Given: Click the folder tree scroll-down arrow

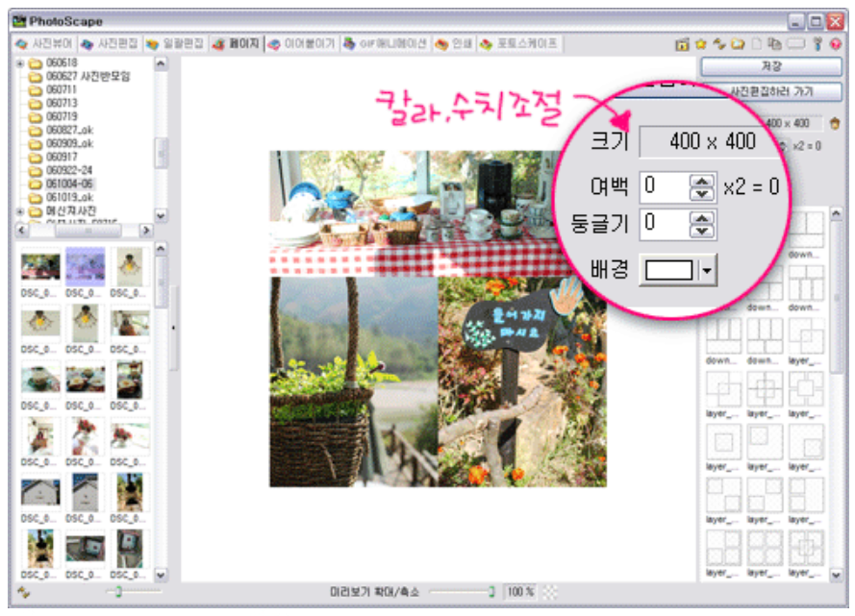Looking at the screenshot, I should coord(161,215).
